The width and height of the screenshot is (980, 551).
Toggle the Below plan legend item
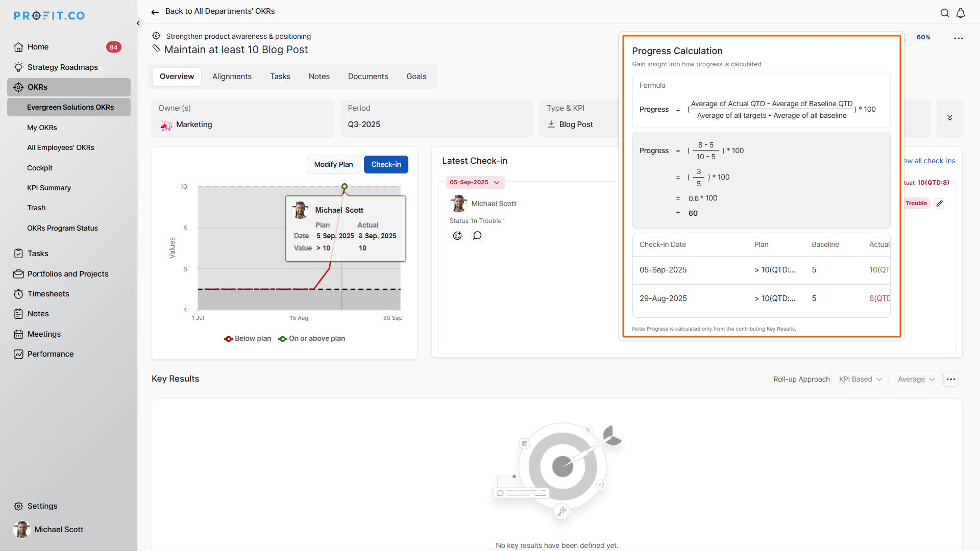click(x=248, y=339)
